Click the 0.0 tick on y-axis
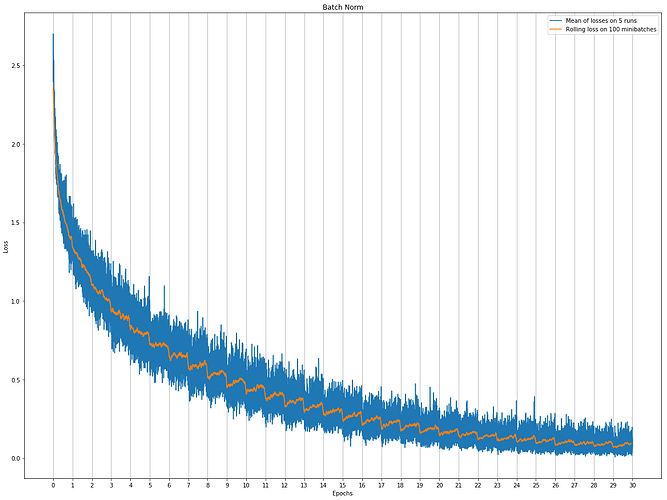 click(x=14, y=459)
